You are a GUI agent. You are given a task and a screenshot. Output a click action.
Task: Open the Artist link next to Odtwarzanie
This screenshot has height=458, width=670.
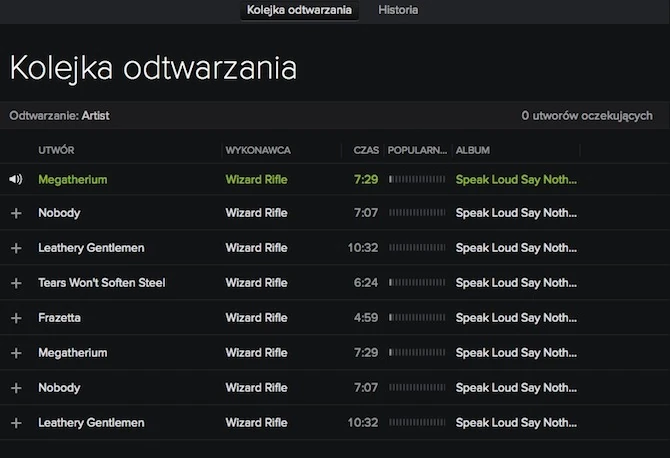pos(96,116)
